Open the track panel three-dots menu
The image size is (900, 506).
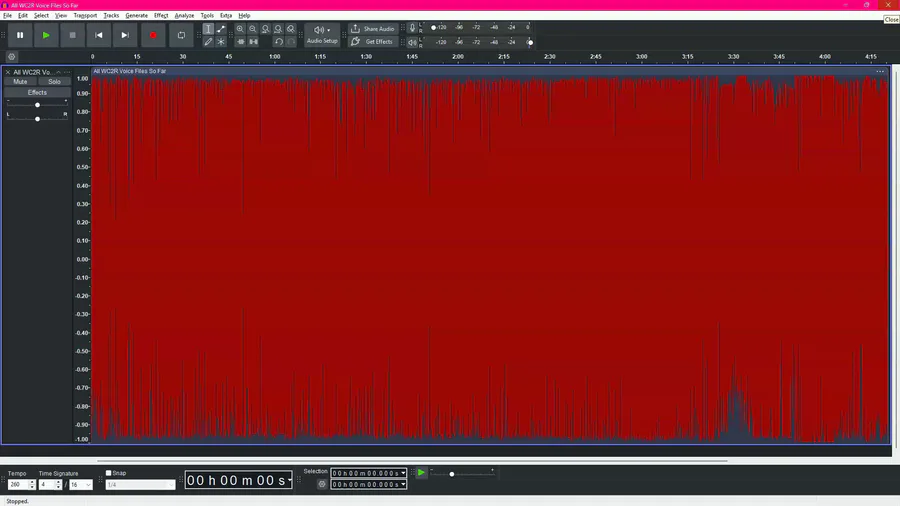[67, 72]
